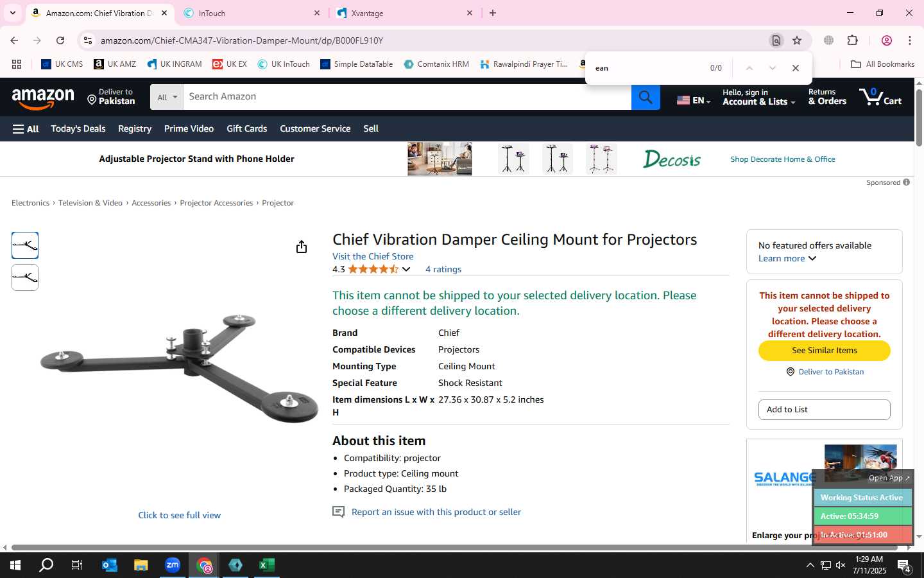
Task: Open Zoom from the taskbar
Action: (x=173, y=565)
